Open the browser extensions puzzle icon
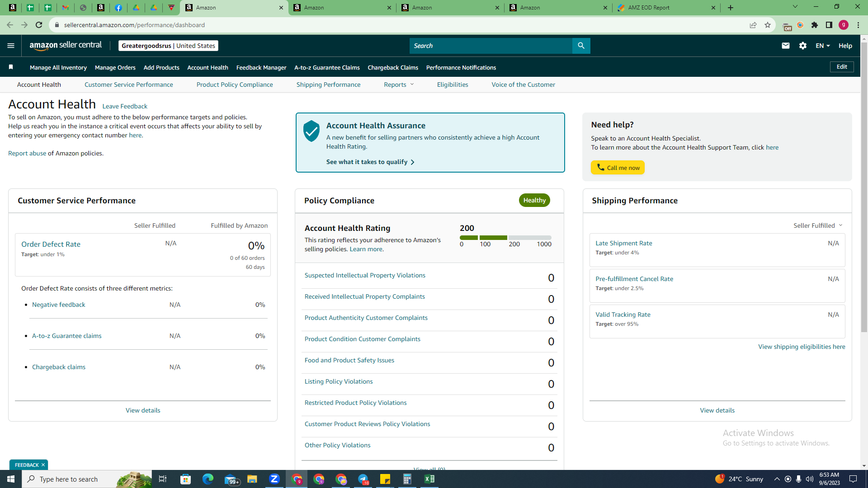This screenshot has width=868, height=488. point(815,25)
